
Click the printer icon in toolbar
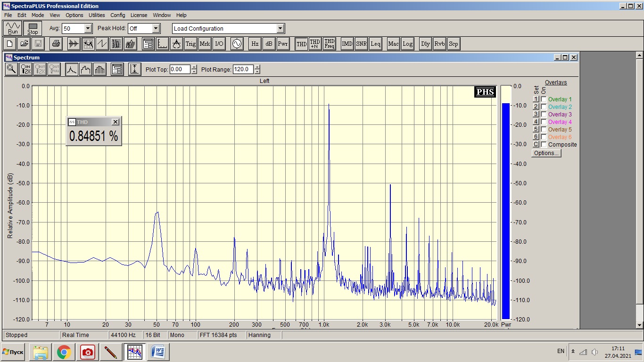tap(56, 44)
